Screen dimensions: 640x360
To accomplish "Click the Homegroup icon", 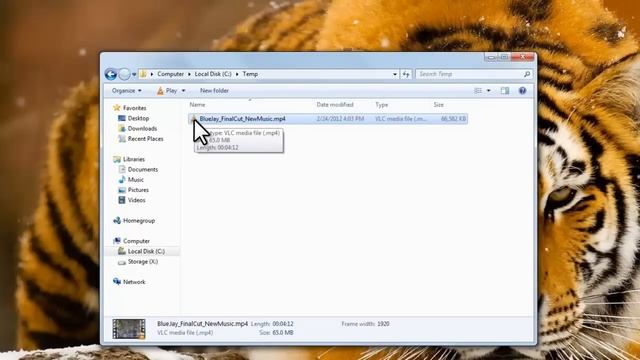I will coord(117,220).
